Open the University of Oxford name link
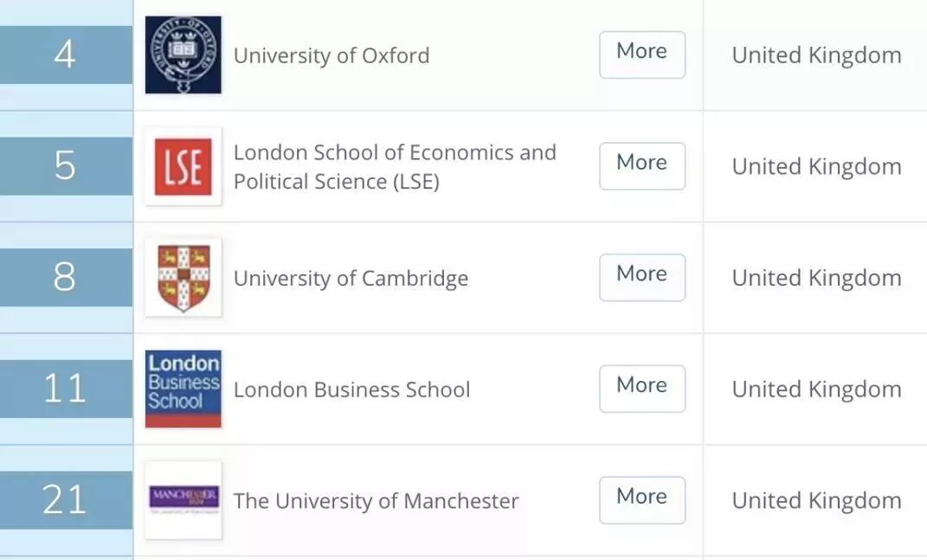Screen dimensions: 927x560 coord(332,55)
